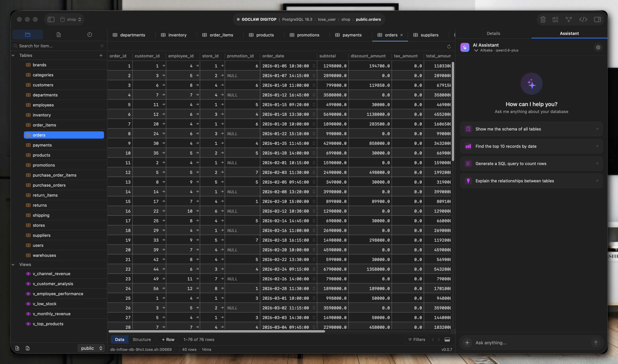Add a new table with the plus icon

click(x=101, y=55)
